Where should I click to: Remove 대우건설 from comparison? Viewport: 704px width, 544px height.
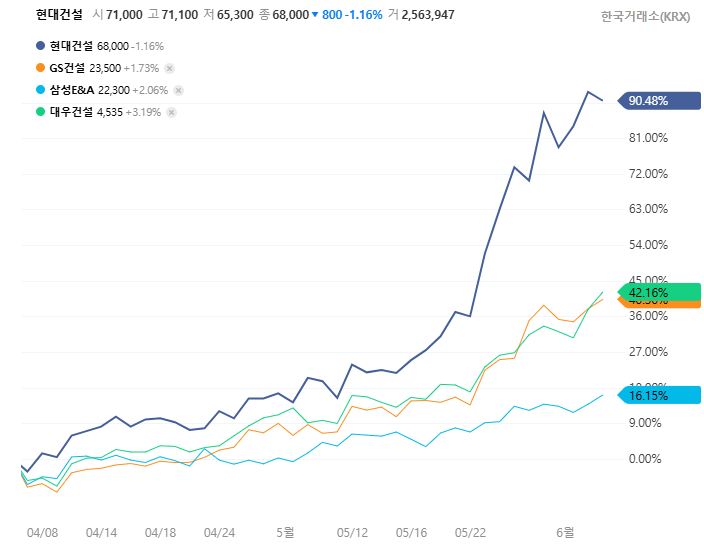click(x=171, y=112)
